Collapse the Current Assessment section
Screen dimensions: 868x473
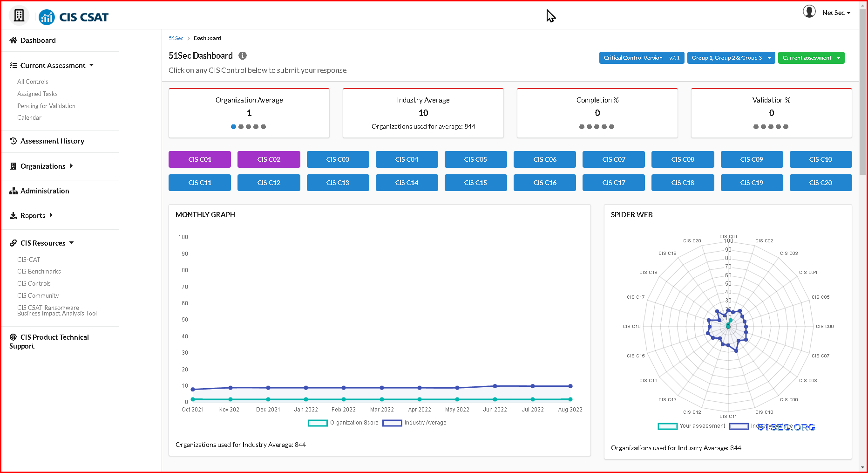click(91, 65)
